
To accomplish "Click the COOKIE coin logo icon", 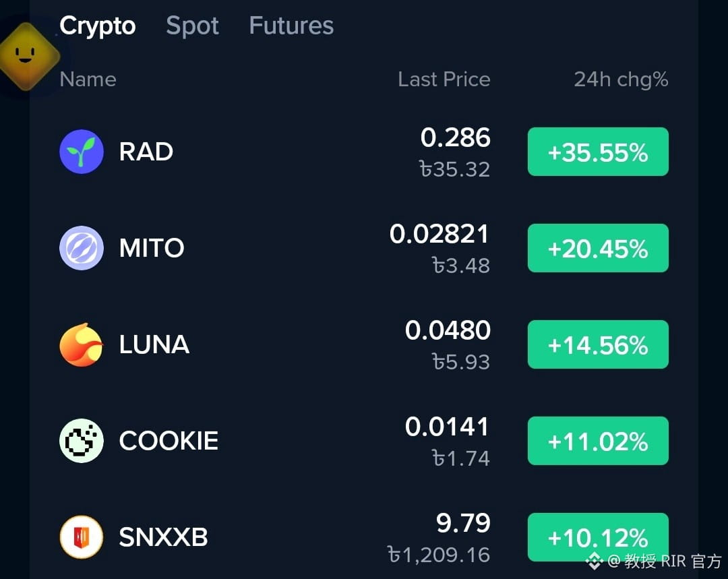I will pyautogui.click(x=82, y=441).
